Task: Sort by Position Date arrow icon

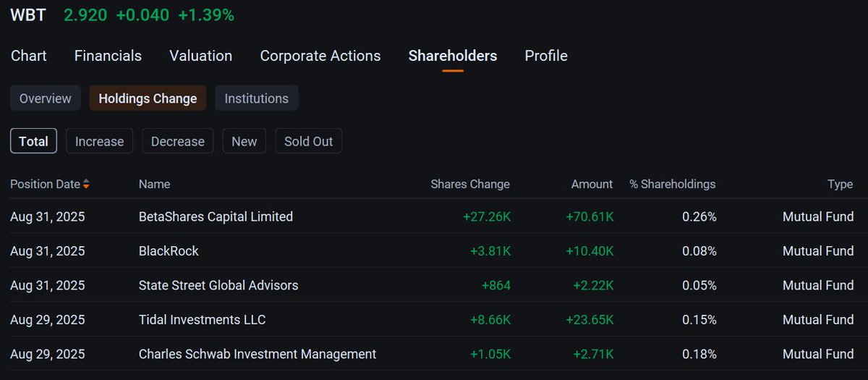Action: pyautogui.click(x=86, y=185)
